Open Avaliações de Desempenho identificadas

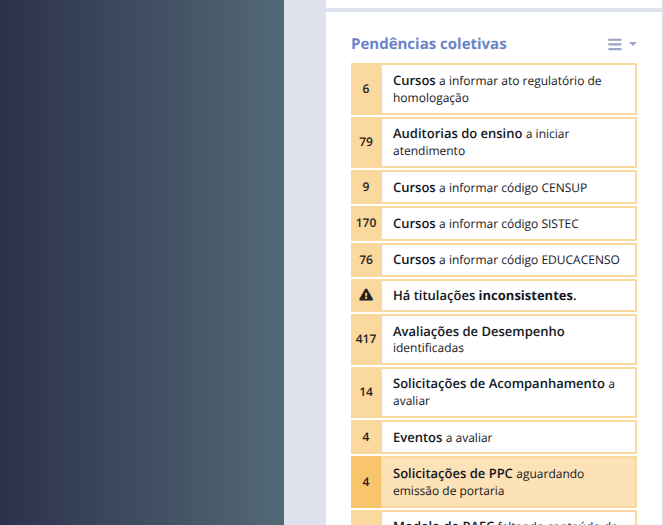click(x=494, y=339)
